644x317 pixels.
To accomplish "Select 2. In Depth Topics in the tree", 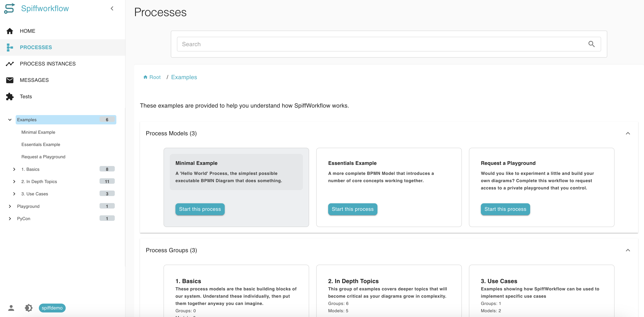I will (x=39, y=181).
